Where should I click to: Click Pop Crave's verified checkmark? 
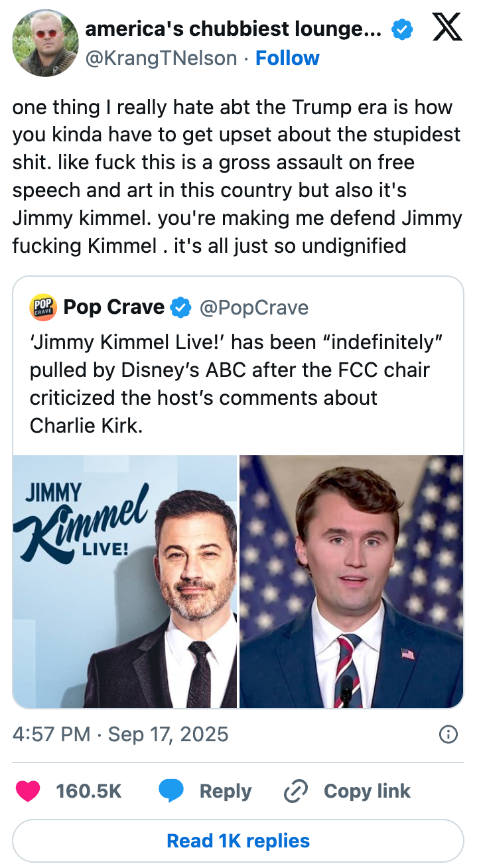coord(179,307)
